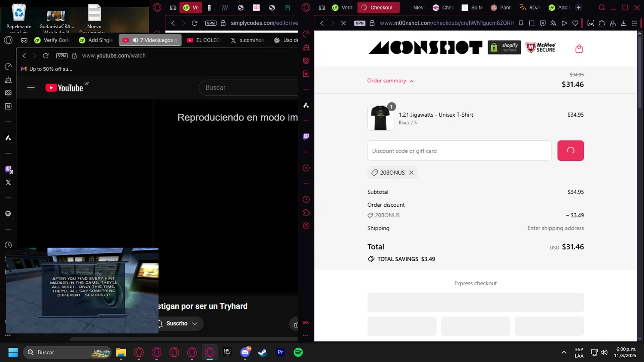This screenshot has width=644, height=362.
Task: Show hidden system tray icons
Action: (564, 352)
